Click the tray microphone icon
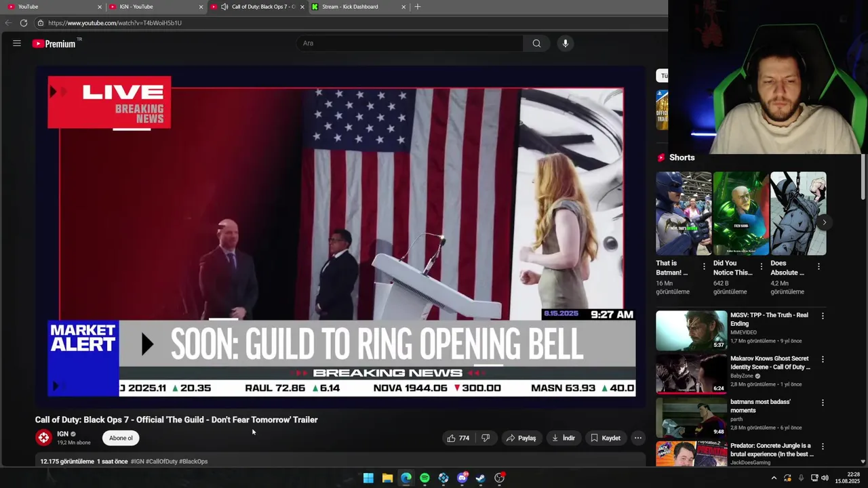Image resolution: width=868 pixels, height=488 pixels. click(x=801, y=478)
